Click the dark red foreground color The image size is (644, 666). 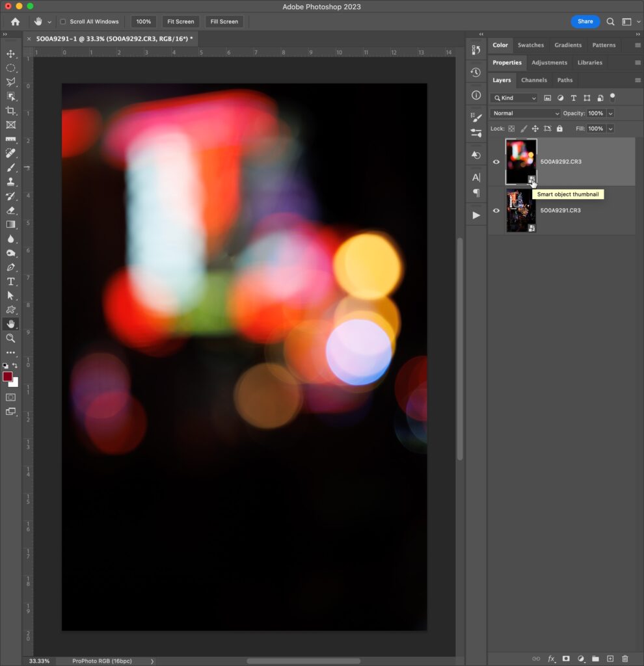tap(7, 377)
